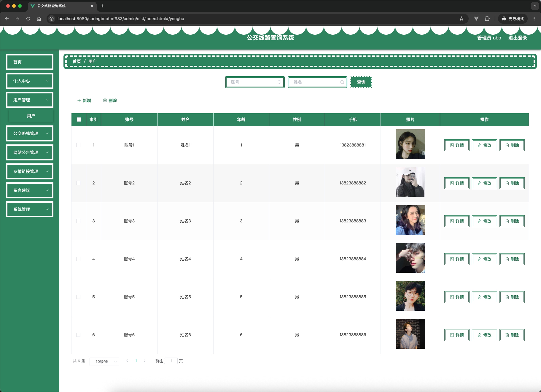Click the 查询 search button

click(x=361, y=82)
